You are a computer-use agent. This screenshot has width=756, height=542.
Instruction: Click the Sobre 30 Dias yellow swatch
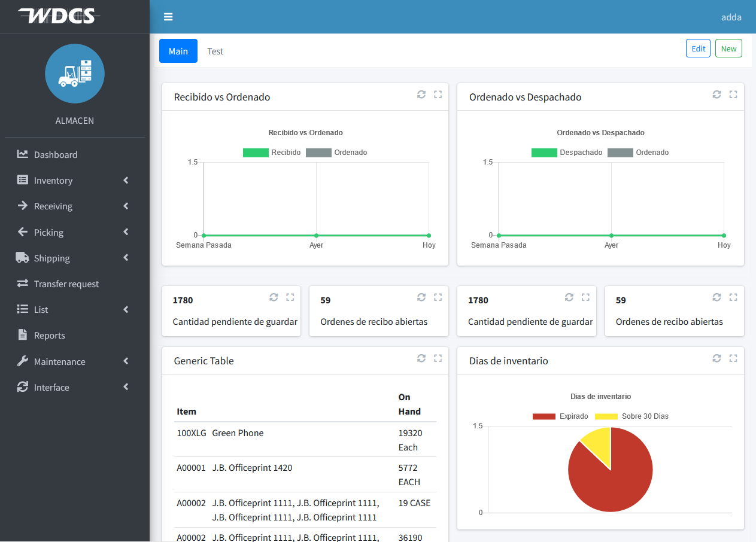tap(606, 416)
